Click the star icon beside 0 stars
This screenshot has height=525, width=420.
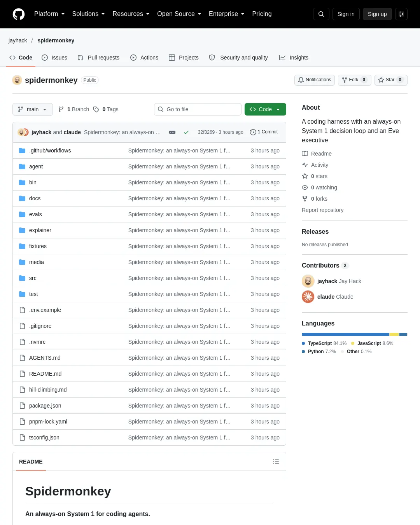point(305,176)
